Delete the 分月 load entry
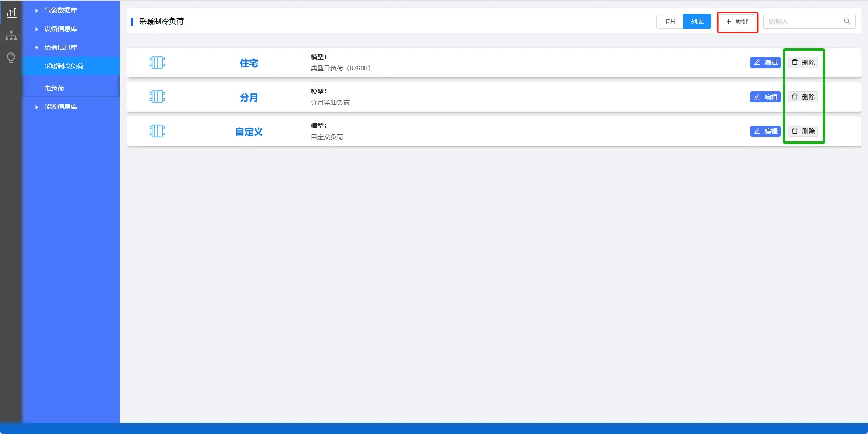868x434 pixels. point(803,97)
